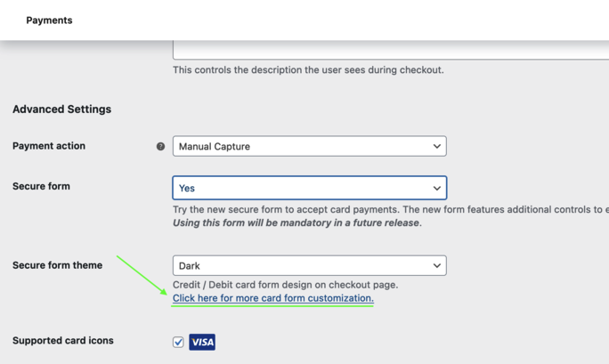Click the Payments header title
This screenshot has height=364, width=609.
49,20
